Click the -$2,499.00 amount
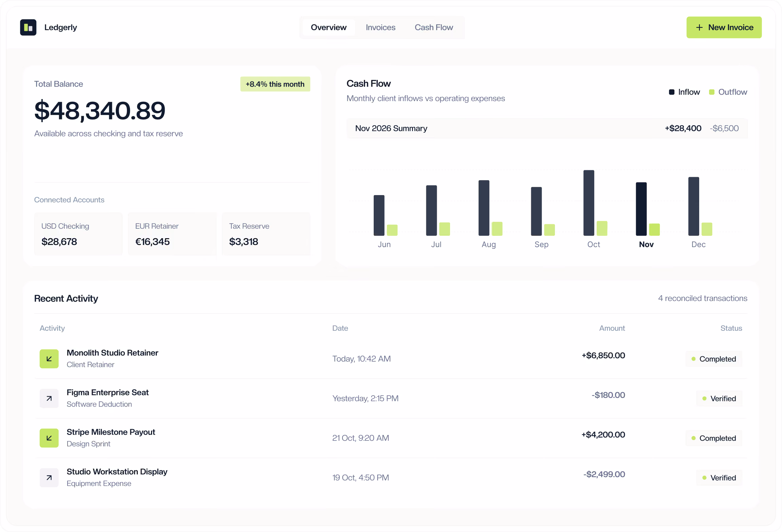 604,474
